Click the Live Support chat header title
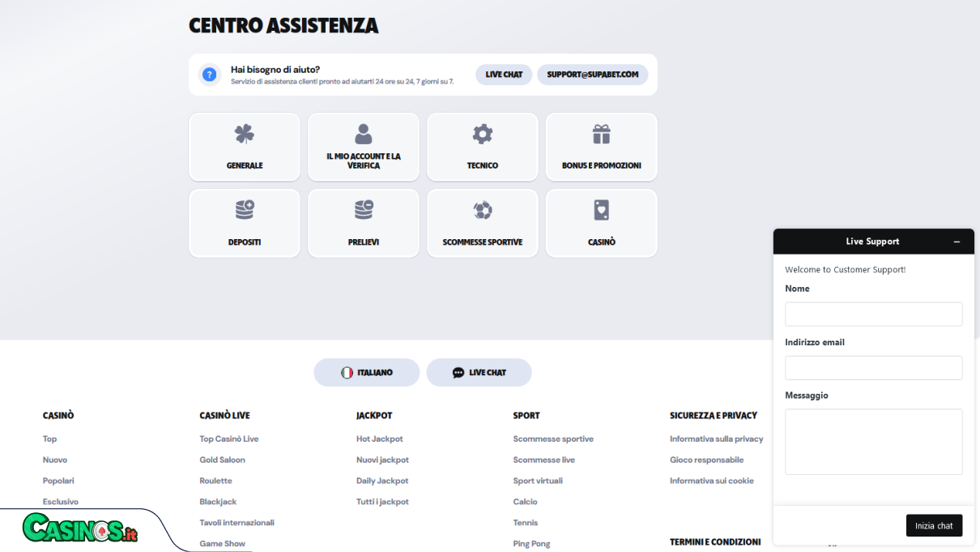This screenshot has height=552, width=980. pos(872,242)
